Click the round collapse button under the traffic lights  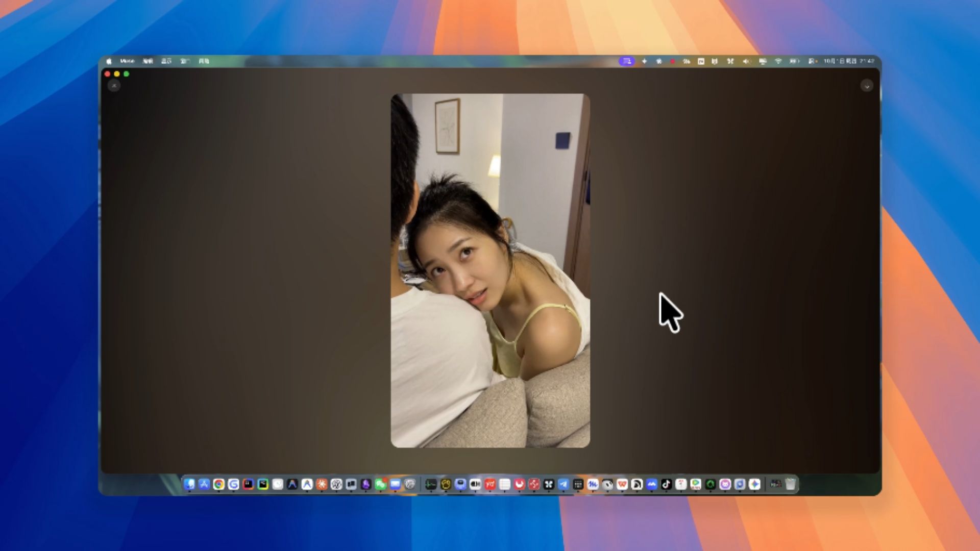click(114, 86)
